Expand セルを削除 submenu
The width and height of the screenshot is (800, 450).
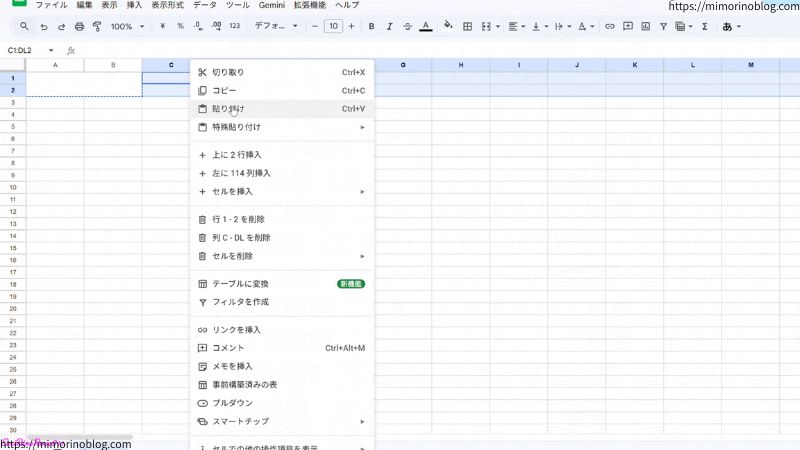pyautogui.click(x=282, y=256)
